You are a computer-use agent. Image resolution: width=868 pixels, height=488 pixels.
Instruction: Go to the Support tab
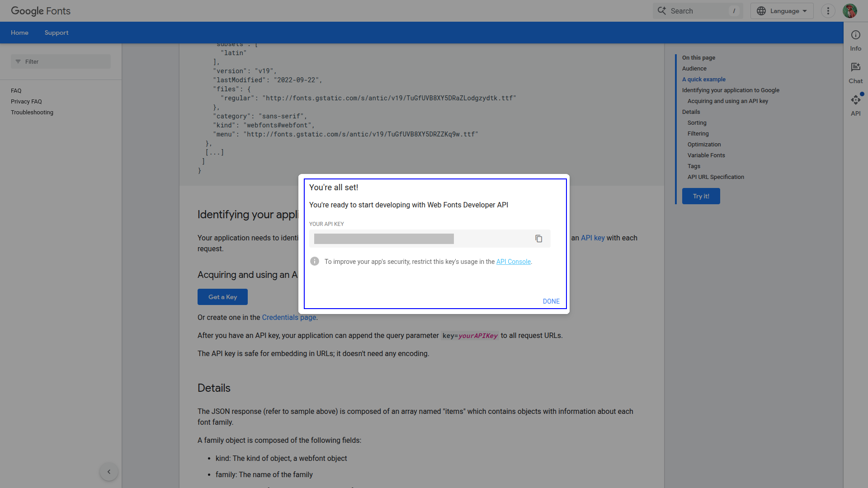(x=57, y=33)
